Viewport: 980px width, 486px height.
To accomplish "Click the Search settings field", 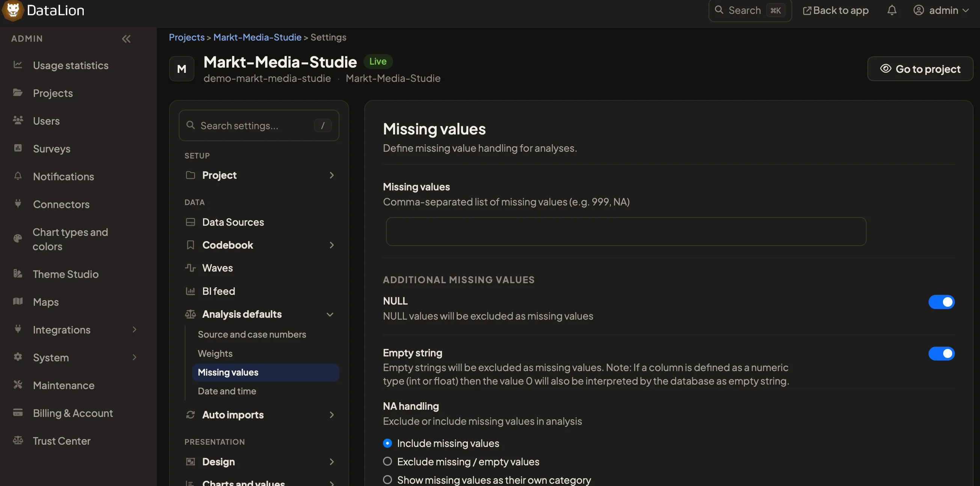I will (259, 125).
